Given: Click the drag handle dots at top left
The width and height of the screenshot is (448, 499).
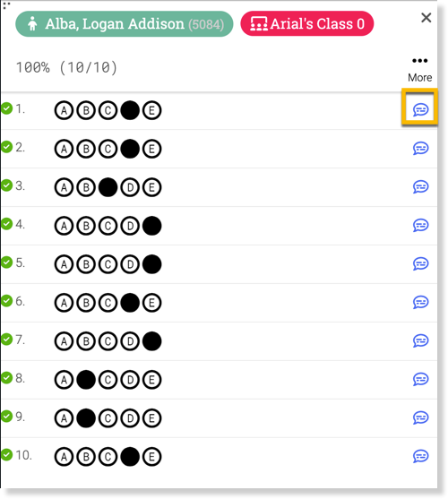Looking at the screenshot, I should [x=6, y=5].
